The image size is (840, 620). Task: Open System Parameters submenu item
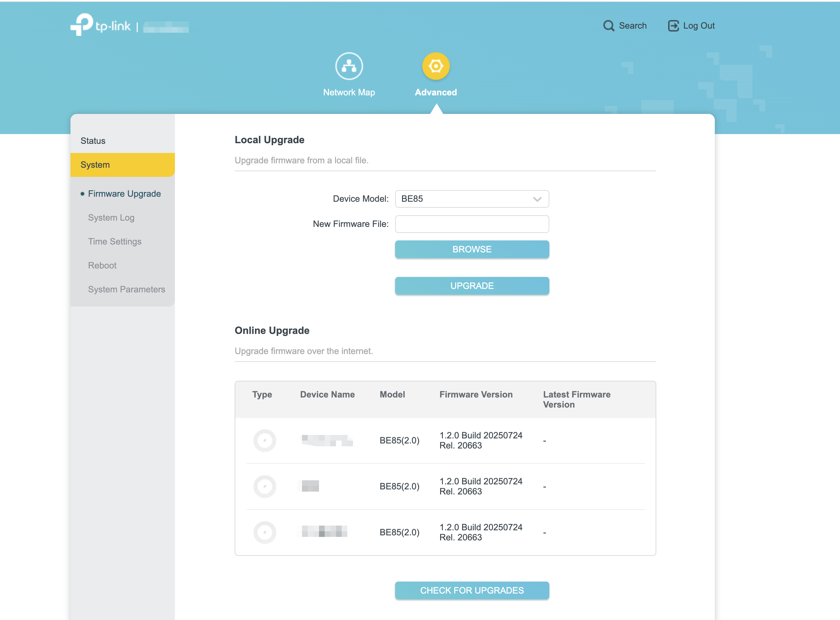[x=126, y=289]
